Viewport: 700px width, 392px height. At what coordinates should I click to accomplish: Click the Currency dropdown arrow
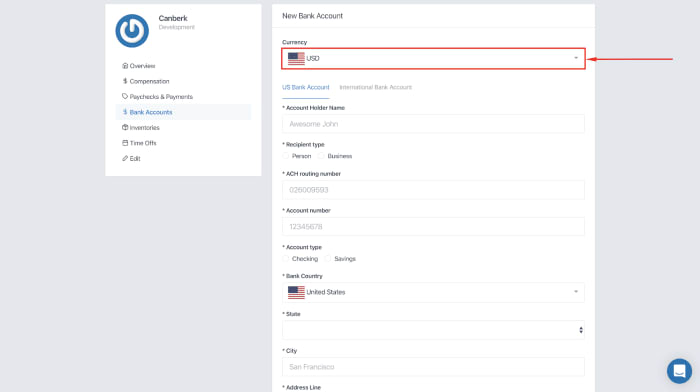576,58
